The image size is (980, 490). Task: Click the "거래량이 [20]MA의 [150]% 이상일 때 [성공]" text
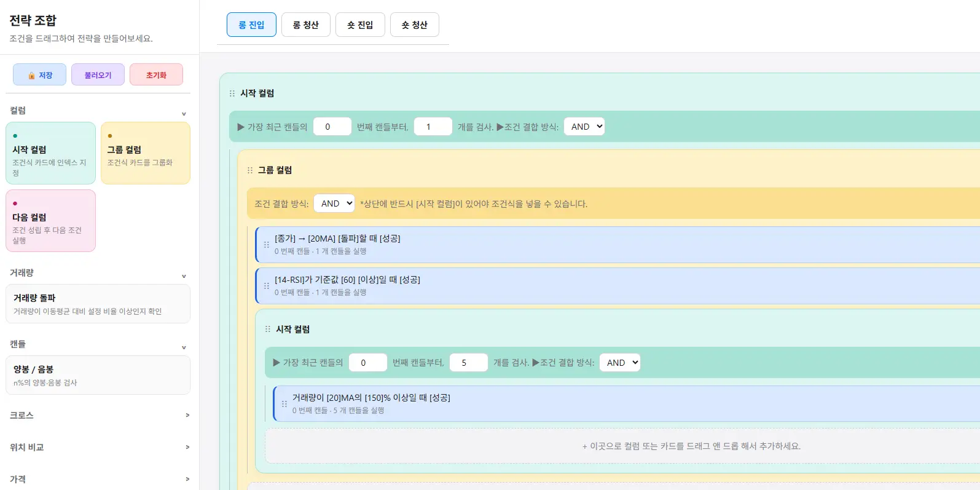coord(371,398)
